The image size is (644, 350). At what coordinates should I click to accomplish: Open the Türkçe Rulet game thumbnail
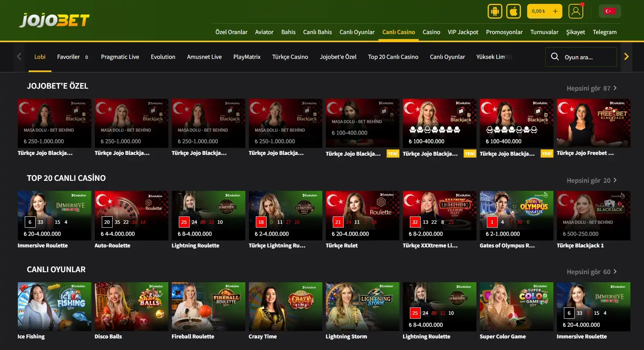pyautogui.click(x=362, y=215)
